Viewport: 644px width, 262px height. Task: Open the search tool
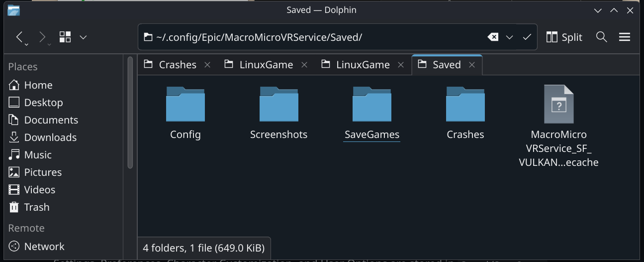[602, 37]
